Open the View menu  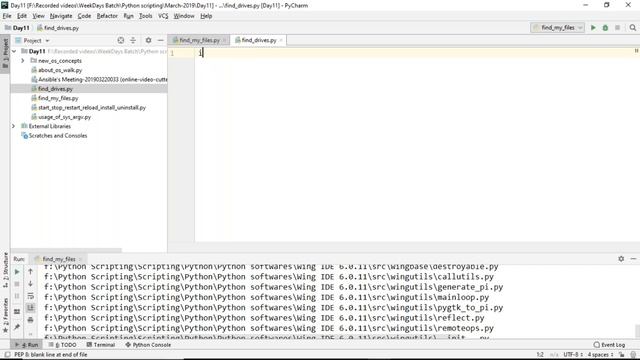tap(38, 16)
